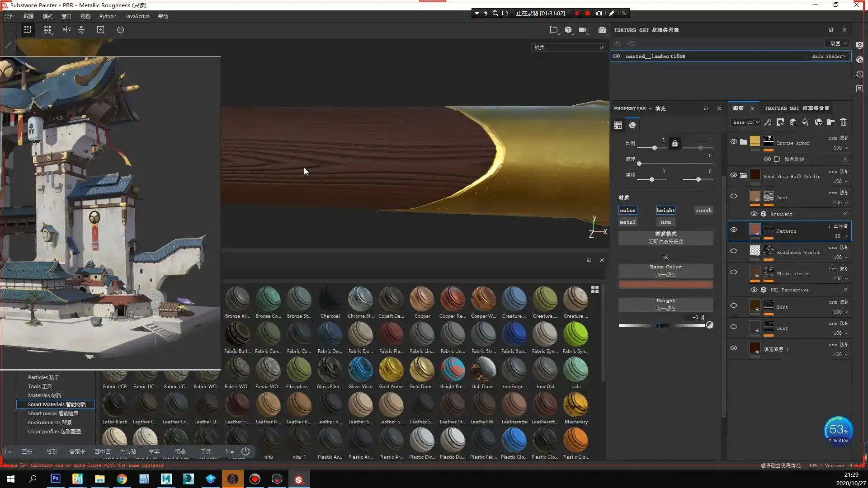Image resolution: width=868 pixels, height=488 pixels.
Task: Open the viewport material mode dropdown
Action: click(x=568, y=47)
